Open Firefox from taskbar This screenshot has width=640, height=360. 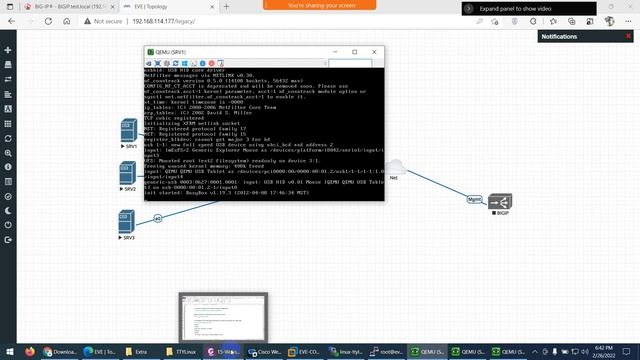coord(30,351)
